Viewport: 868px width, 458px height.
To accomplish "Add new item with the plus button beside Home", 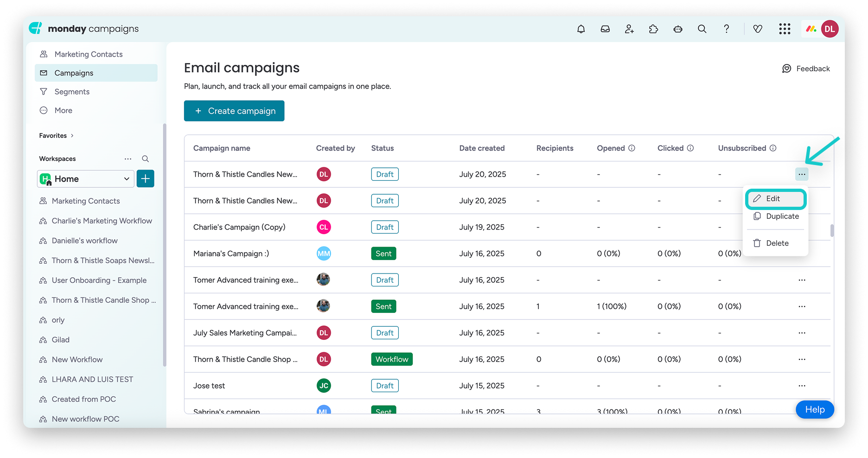I will tap(146, 178).
